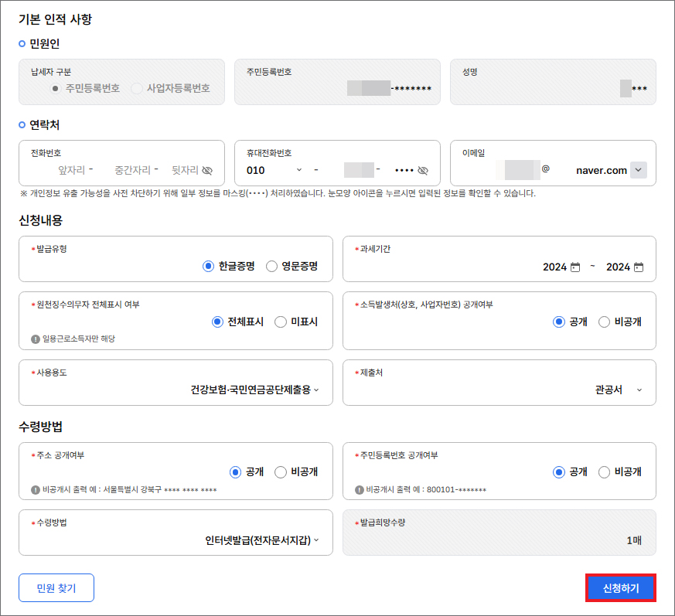Choose 비공개 for income source disclosure

tap(605, 322)
